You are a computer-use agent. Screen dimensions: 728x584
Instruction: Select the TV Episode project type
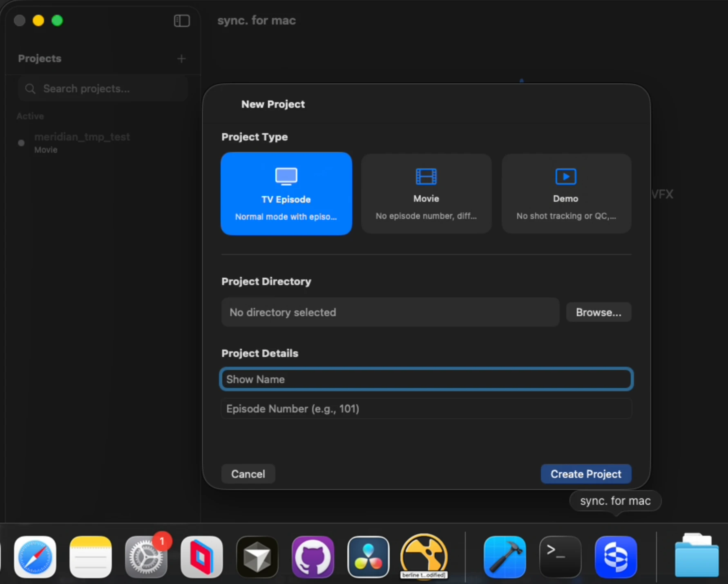click(x=286, y=194)
